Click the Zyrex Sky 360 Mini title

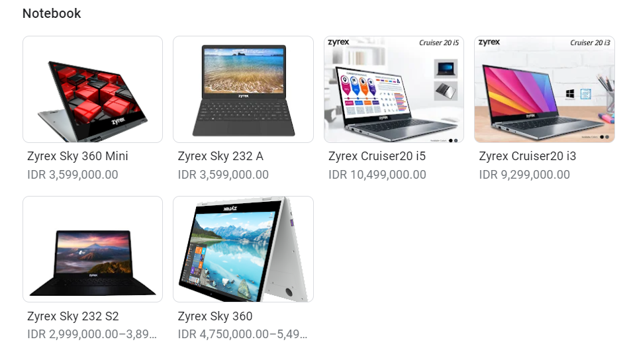click(x=77, y=156)
